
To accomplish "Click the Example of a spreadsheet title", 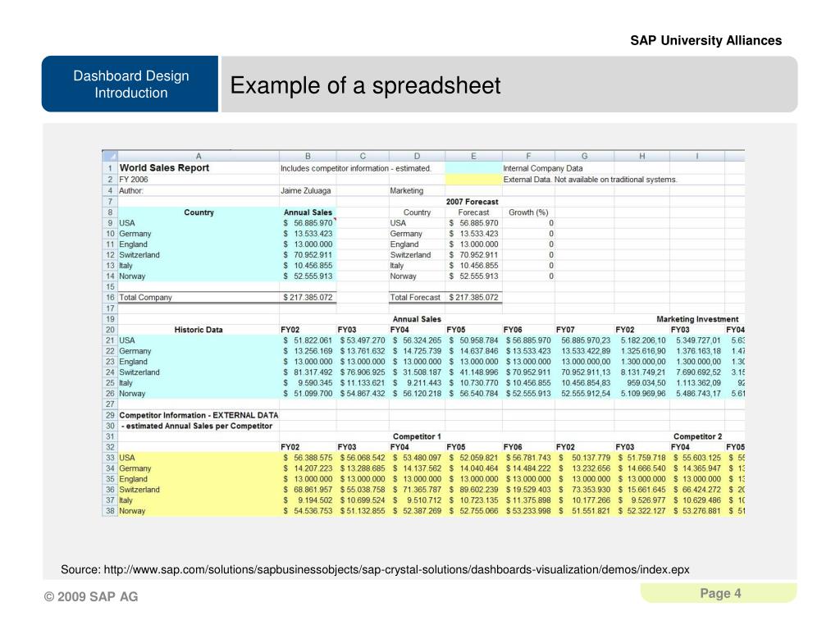I will click(x=365, y=85).
